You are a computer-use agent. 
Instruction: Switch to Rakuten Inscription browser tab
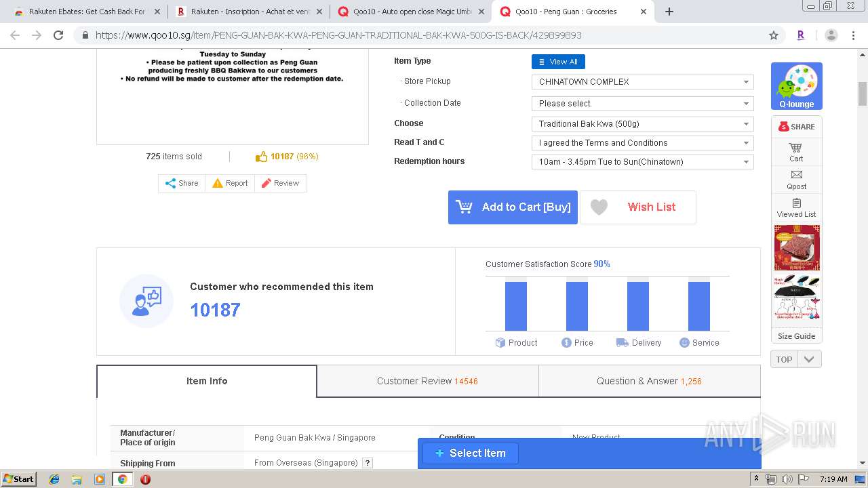(250, 12)
